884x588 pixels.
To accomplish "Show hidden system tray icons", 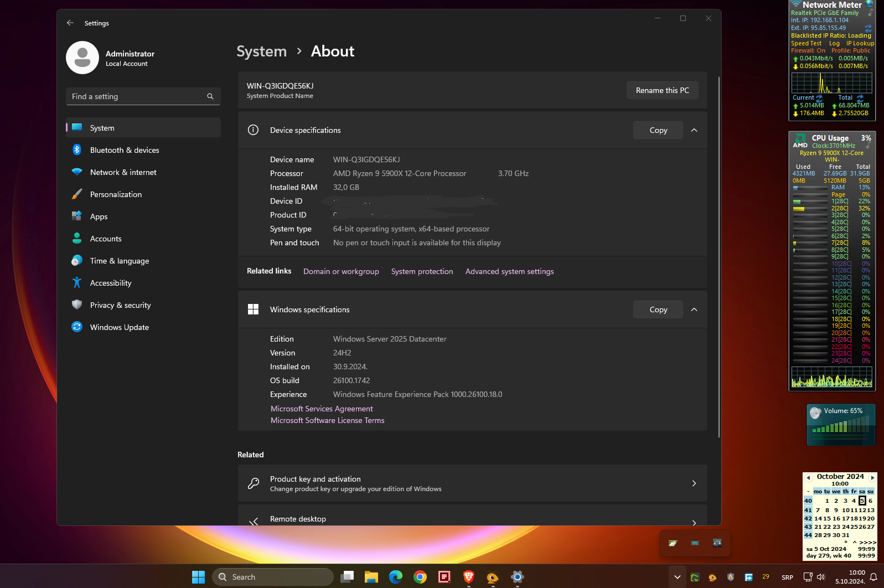I will (677, 577).
